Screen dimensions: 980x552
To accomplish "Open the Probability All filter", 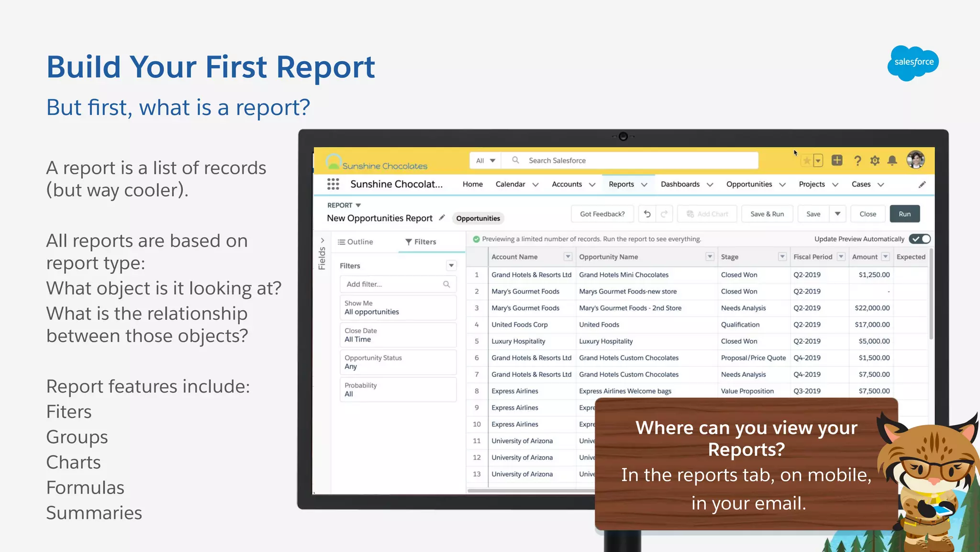I will point(398,390).
